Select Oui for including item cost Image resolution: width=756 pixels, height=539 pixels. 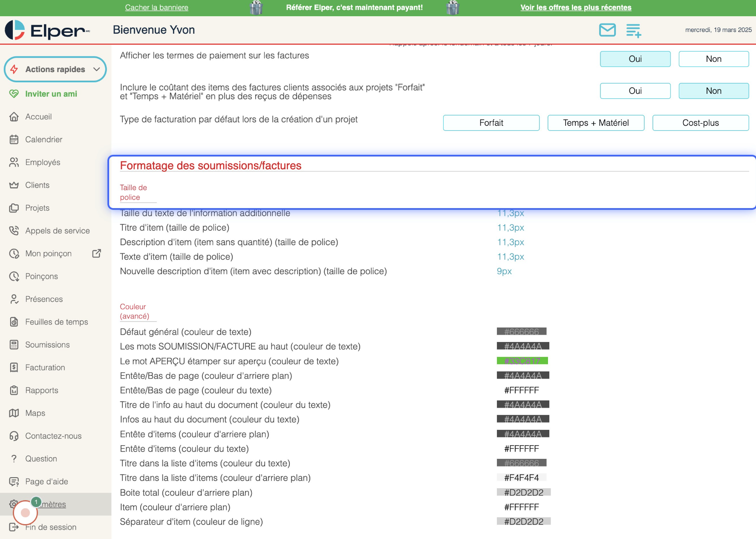click(635, 91)
